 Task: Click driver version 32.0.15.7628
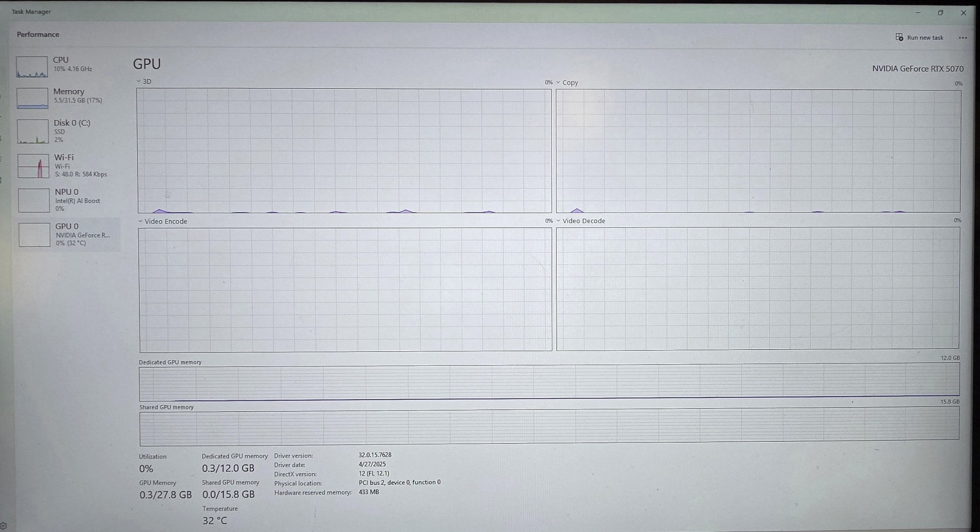(x=375, y=455)
